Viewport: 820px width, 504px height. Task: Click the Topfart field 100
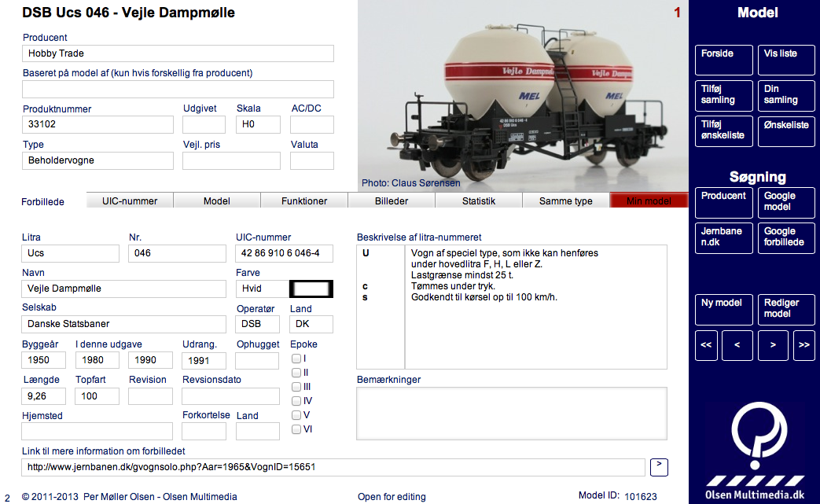pyautogui.click(x=97, y=396)
